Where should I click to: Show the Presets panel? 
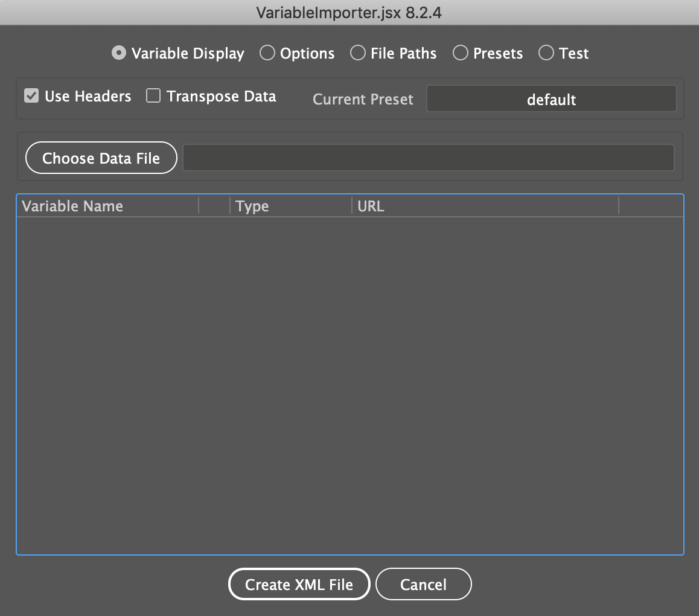point(461,53)
